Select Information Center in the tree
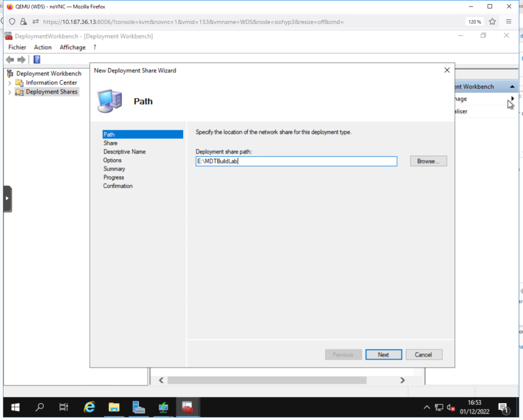The height and width of the screenshot is (420, 523). click(x=51, y=82)
